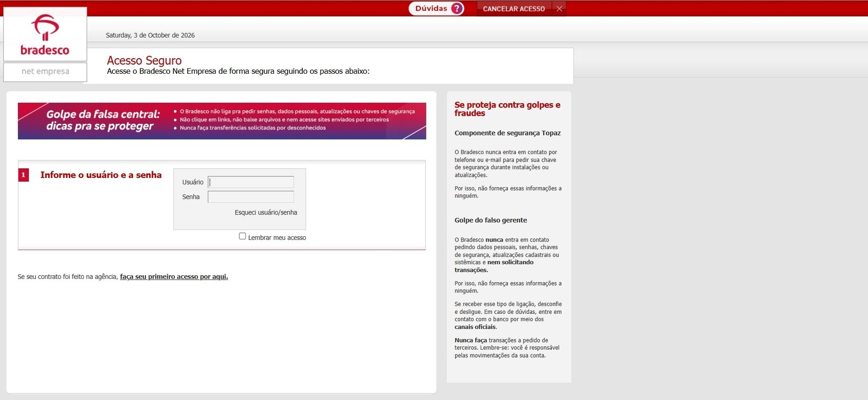This screenshot has height=400, width=868.
Task: Focus the Senha password field
Action: (x=251, y=197)
